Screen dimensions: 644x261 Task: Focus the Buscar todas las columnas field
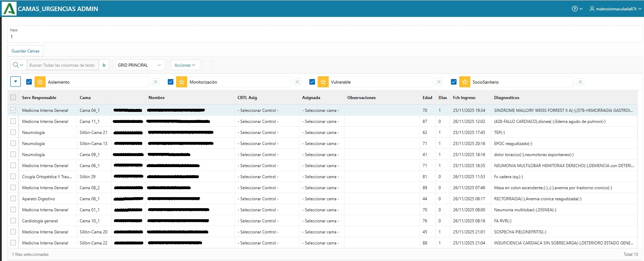coord(63,65)
